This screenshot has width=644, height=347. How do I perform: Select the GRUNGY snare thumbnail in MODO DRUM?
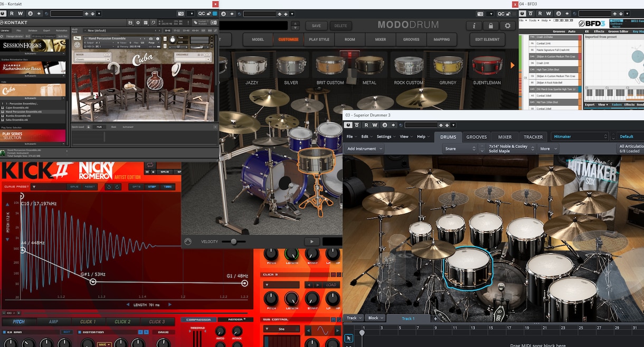point(448,65)
